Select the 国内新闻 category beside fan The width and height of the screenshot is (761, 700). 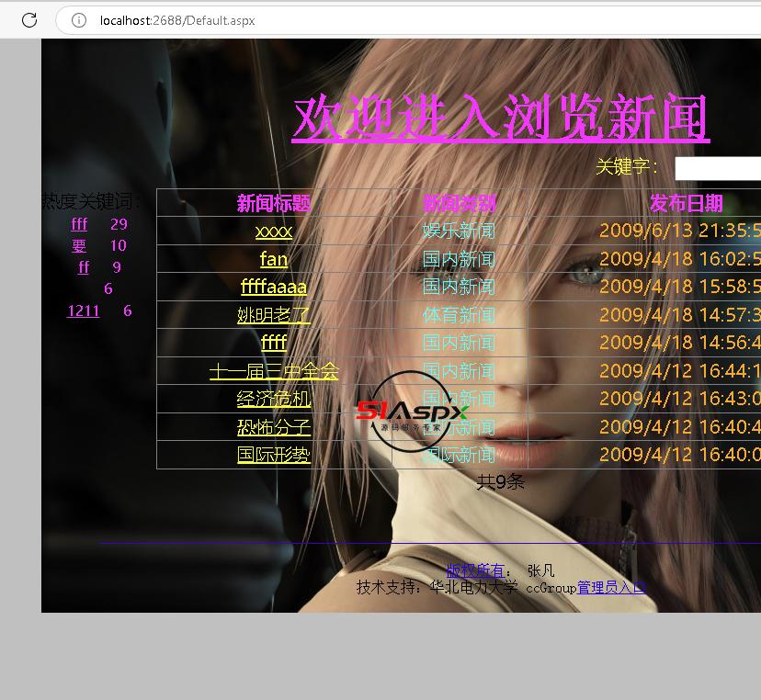point(460,259)
